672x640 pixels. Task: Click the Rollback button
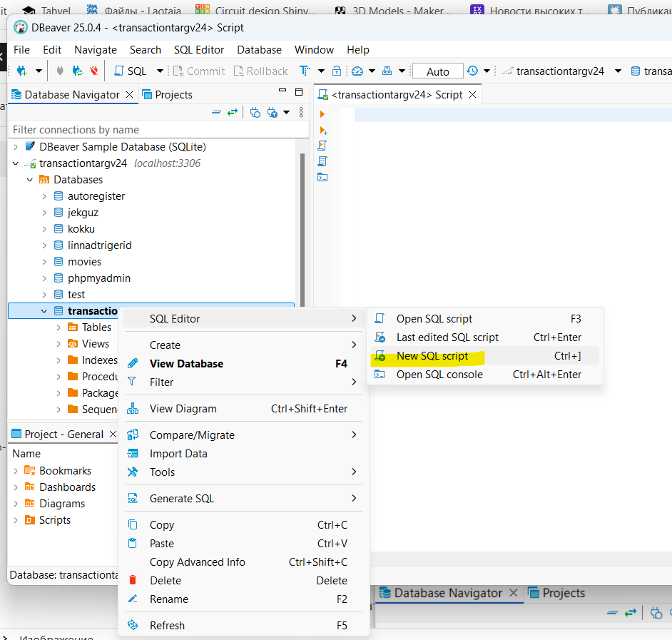point(260,71)
